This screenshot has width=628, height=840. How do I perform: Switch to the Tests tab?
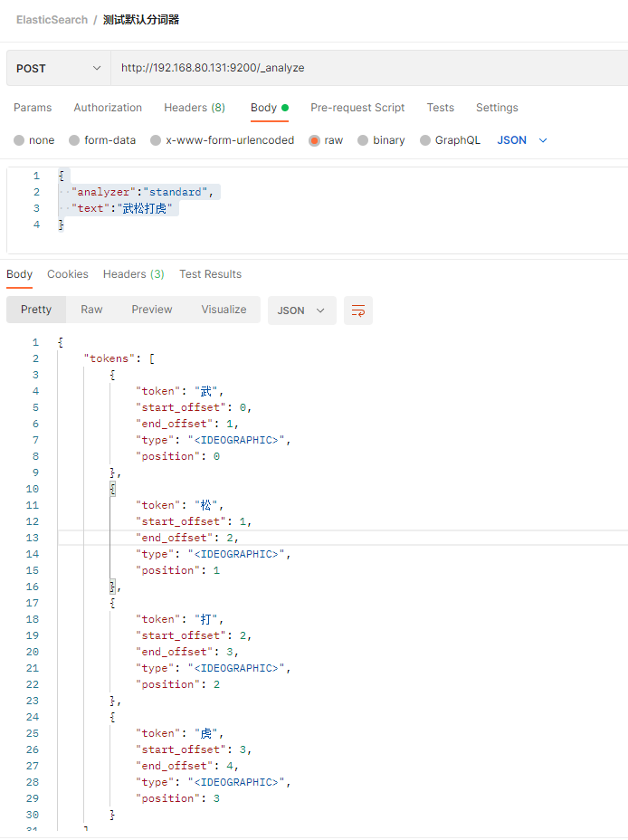(x=440, y=108)
